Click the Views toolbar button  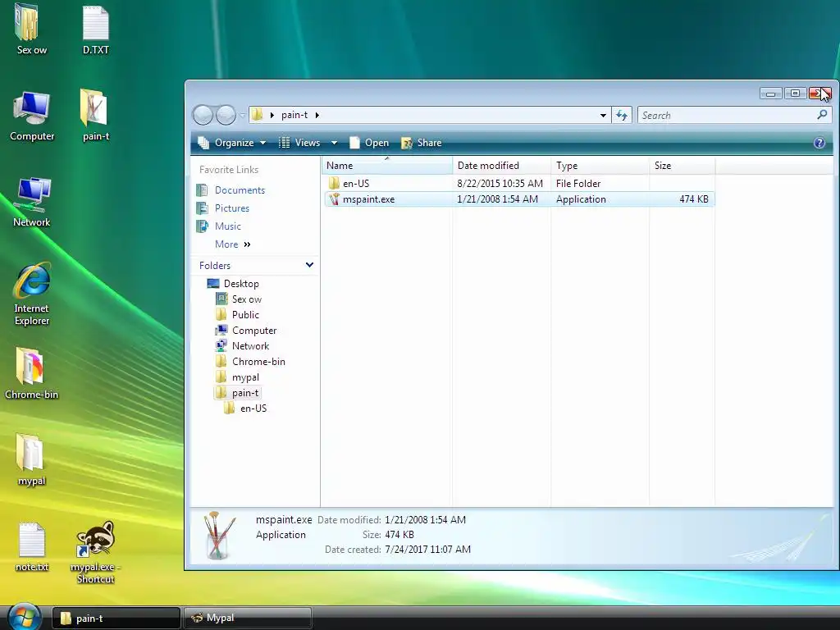pyautogui.click(x=300, y=143)
